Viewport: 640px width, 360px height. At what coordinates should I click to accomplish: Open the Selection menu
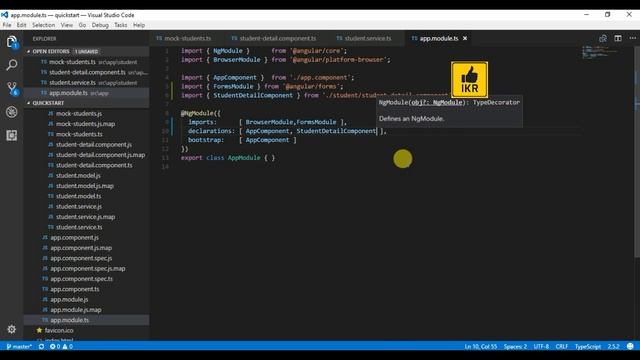[x=43, y=25]
